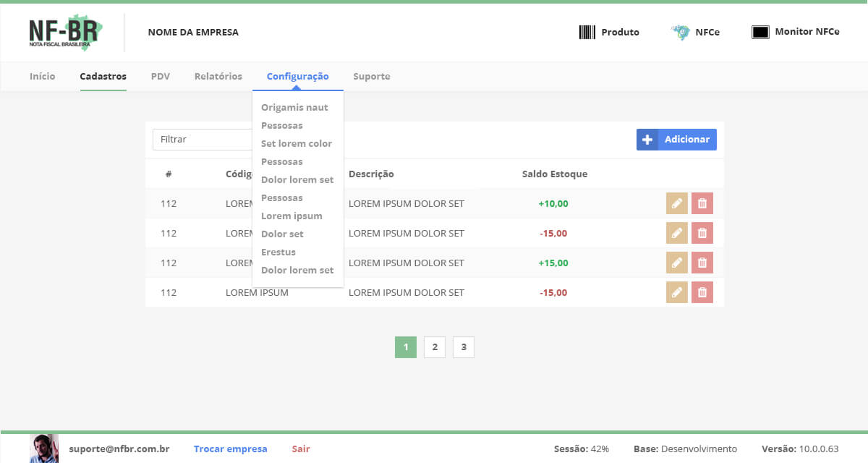Choose the Dolor set menu item
Image resolution: width=868 pixels, height=463 pixels.
[282, 234]
